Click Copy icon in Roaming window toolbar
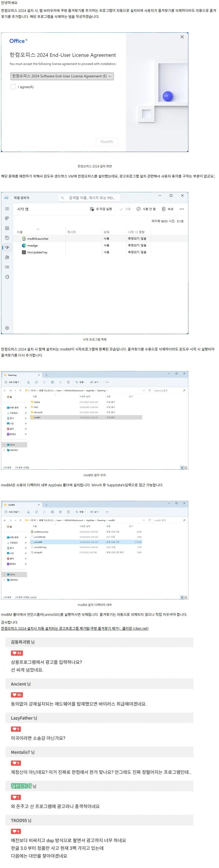 36,382
